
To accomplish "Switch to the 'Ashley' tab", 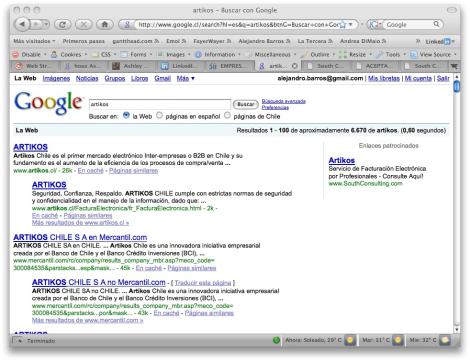I will coord(132,66).
